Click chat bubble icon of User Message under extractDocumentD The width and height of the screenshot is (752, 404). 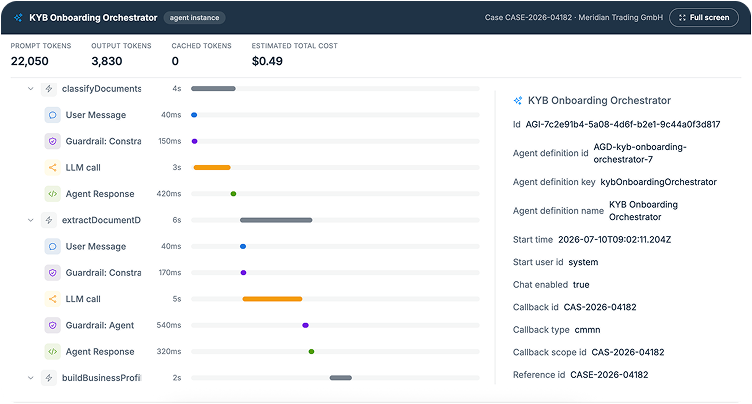[53, 247]
